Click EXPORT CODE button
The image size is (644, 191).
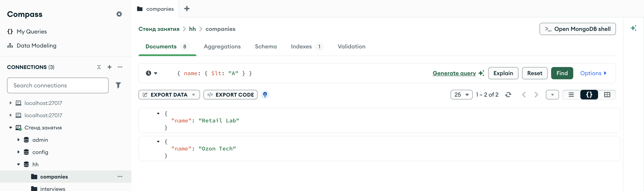(230, 95)
